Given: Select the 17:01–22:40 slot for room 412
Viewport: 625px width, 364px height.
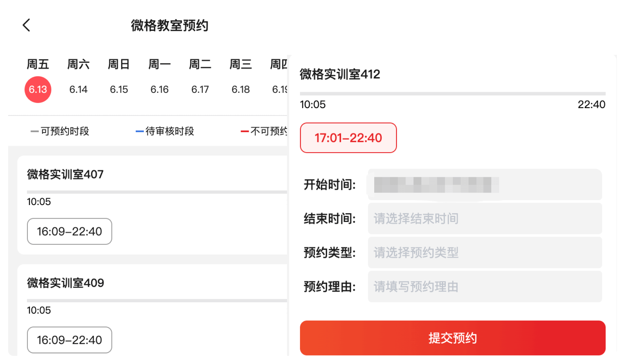Looking at the screenshot, I should tap(348, 138).
